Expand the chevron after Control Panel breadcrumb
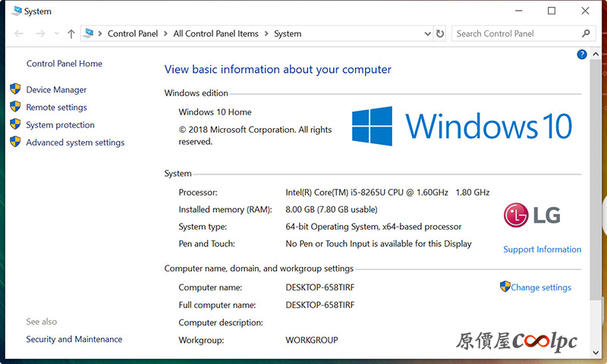607x364 pixels. (x=165, y=33)
